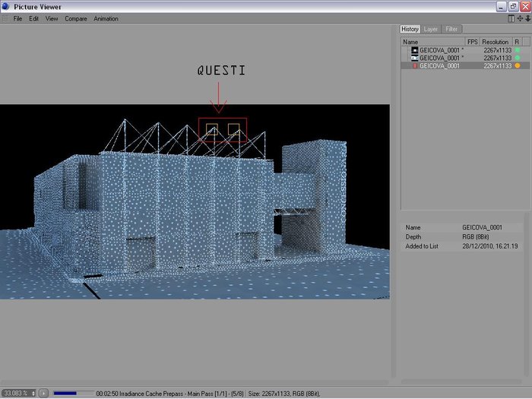The image size is (532, 399).
Task: Click the vertical scrollbar beside the render view
Action: coord(393,201)
